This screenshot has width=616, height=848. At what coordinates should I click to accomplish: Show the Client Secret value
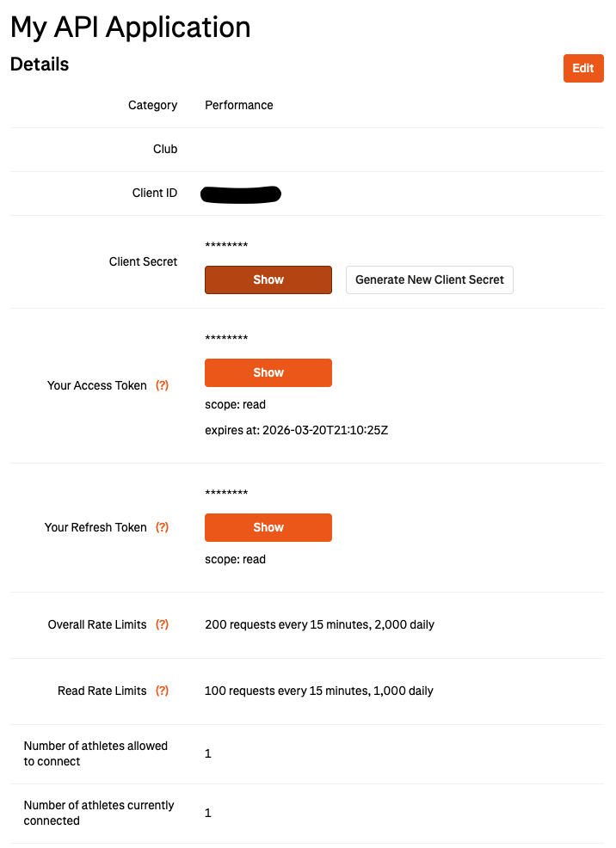coord(268,280)
